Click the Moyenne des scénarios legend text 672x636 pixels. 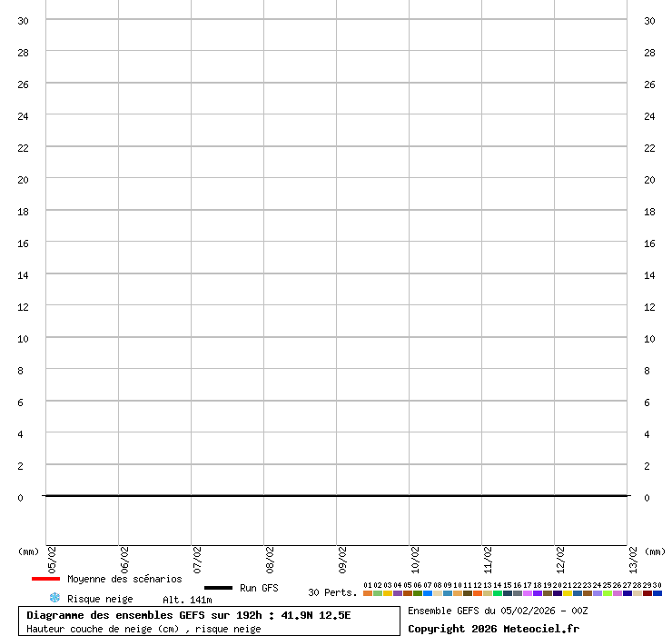click(124, 579)
